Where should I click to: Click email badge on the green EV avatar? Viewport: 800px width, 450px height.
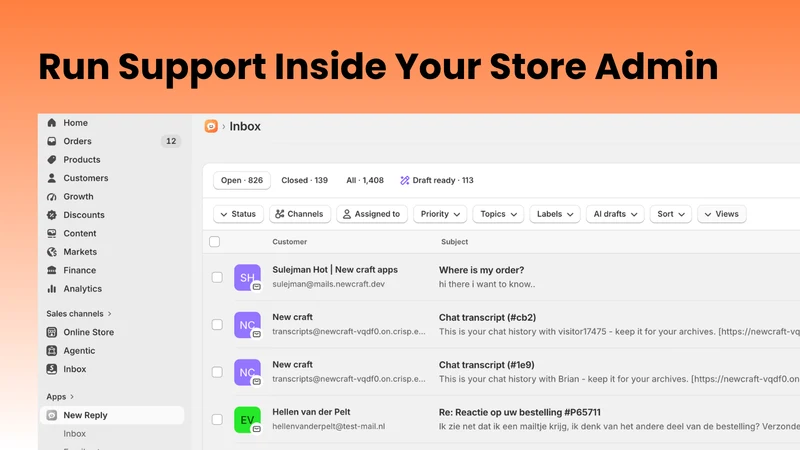tap(257, 429)
